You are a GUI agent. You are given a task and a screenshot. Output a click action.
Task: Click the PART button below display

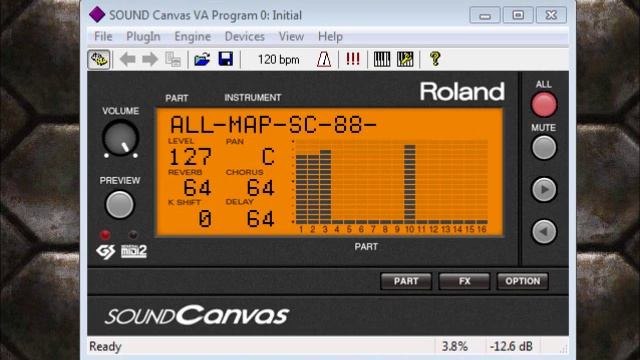tap(406, 281)
